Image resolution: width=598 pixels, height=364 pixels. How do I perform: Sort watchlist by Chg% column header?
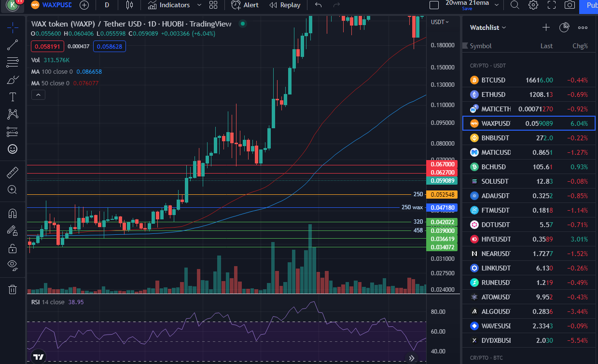[x=580, y=46]
